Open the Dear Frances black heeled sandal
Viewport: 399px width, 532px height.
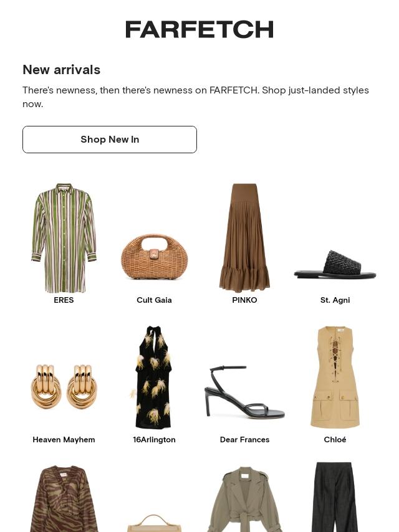(244, 392)
